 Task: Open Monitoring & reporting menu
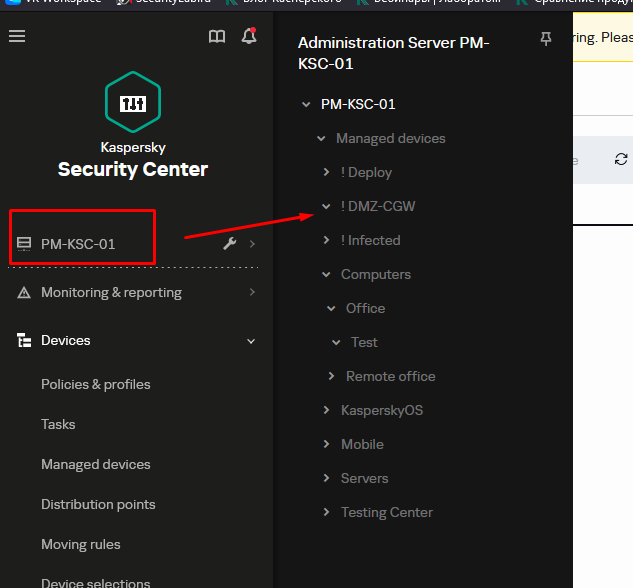pyautogui.click(x=111, y=292)
